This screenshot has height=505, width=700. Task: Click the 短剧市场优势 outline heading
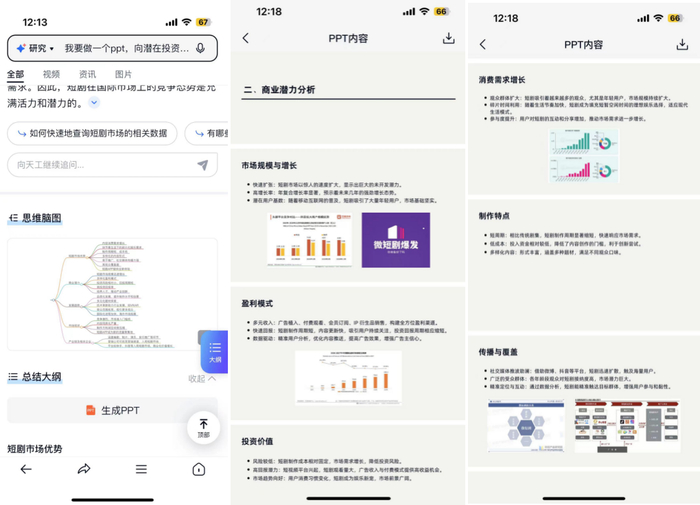(x=35, y=449)
